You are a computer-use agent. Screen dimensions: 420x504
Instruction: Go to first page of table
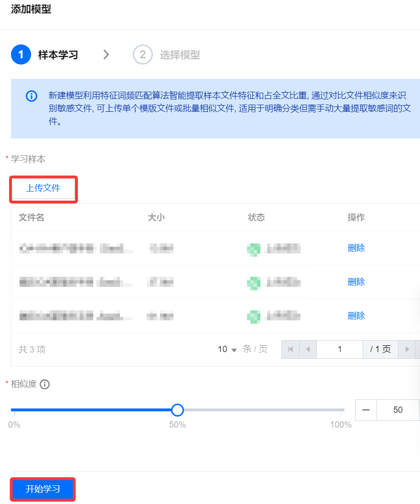click(x=291, y=349)
